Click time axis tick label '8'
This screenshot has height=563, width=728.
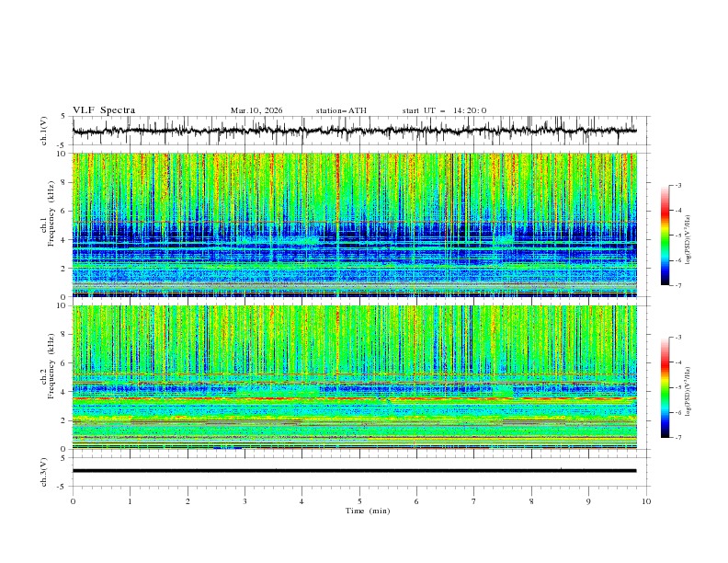point(531,501)
